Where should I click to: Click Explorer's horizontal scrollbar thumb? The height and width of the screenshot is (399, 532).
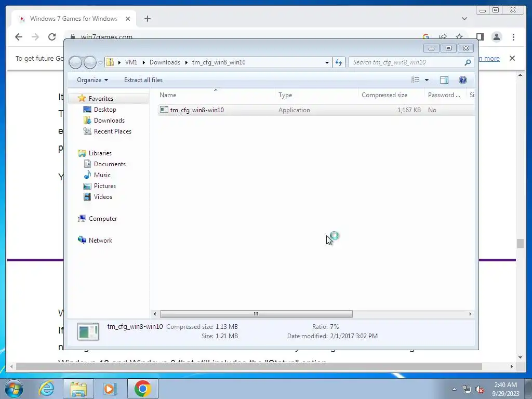point(256,314)
